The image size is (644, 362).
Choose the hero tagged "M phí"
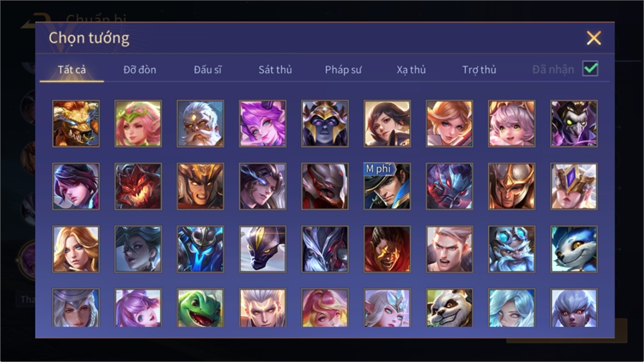click(387, 186)
